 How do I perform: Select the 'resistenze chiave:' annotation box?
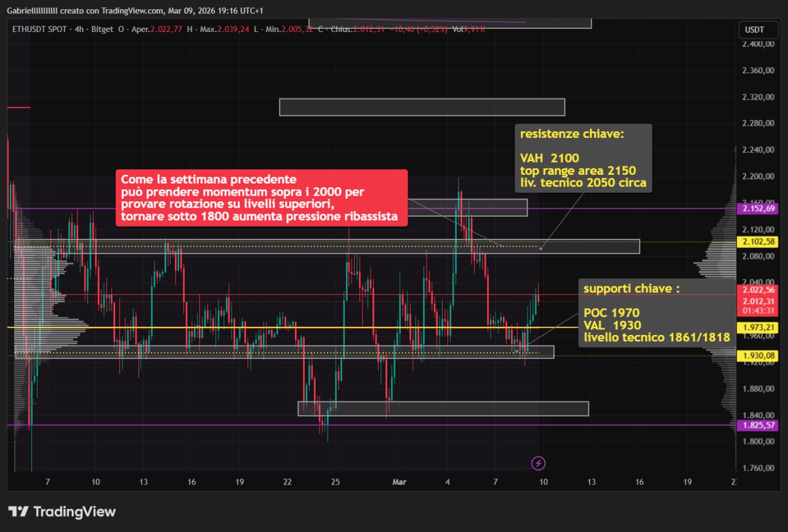pos(583,158)
